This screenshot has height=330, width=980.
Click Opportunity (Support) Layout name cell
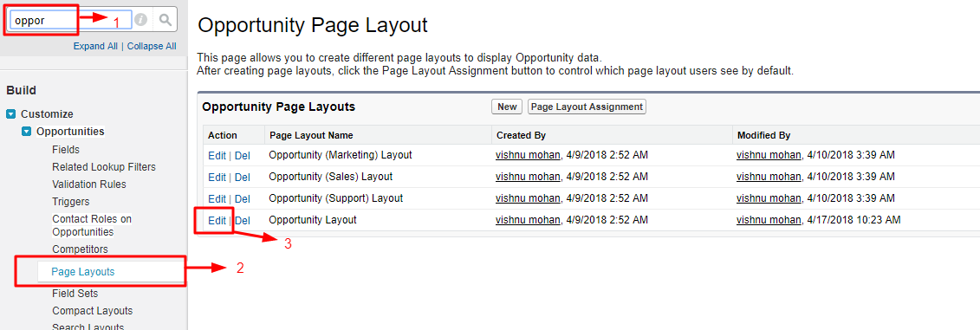[335, 198]
